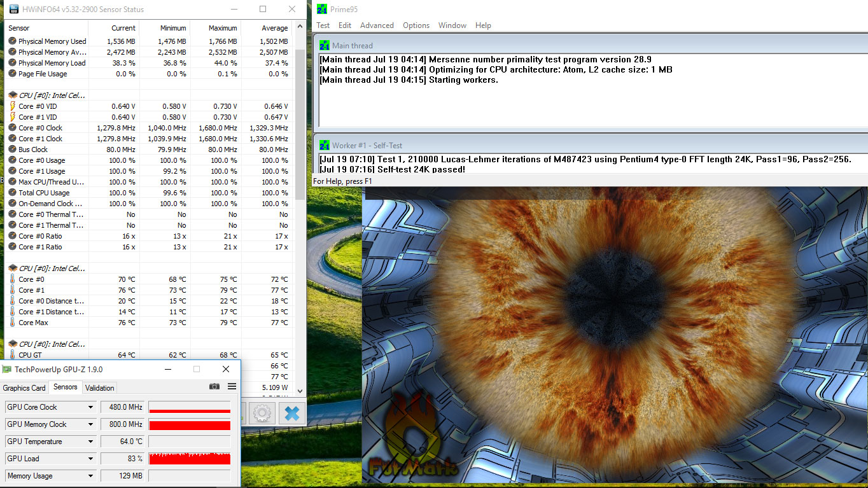The image size is (868, 488).
Task: Click the Prime95 title bar app icon
Action: coord(322,10)
